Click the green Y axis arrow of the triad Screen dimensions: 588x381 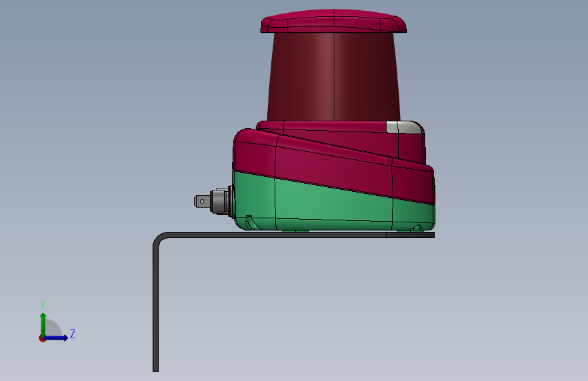[x=43, y=323]
